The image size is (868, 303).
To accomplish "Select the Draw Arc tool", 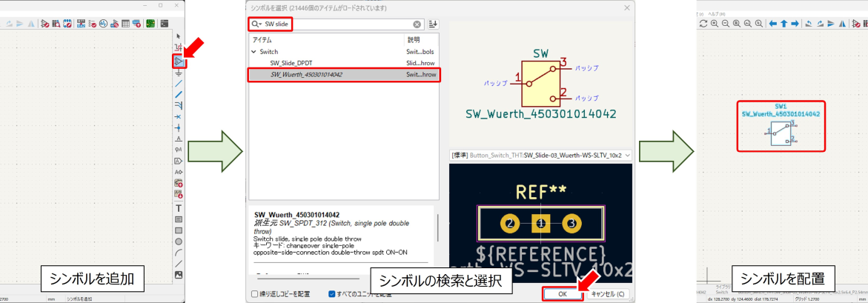I will [x=178, y=253].
